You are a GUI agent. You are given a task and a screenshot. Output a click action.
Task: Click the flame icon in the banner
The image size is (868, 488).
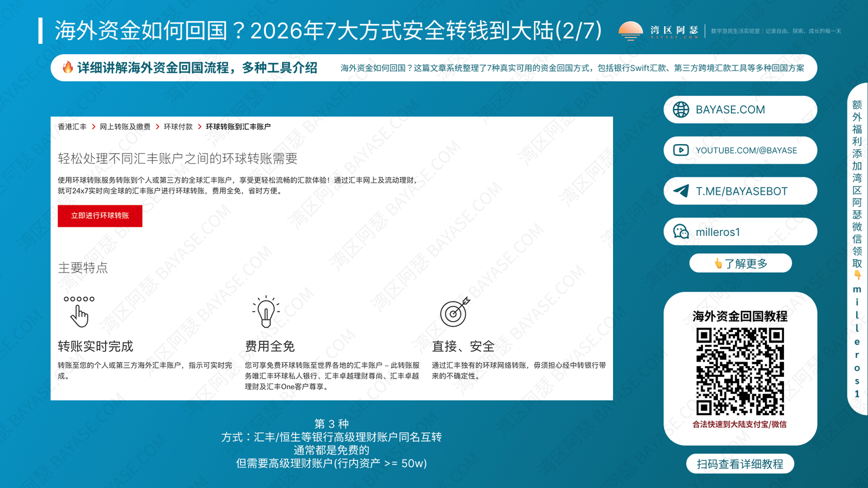(x=68, y=67)
